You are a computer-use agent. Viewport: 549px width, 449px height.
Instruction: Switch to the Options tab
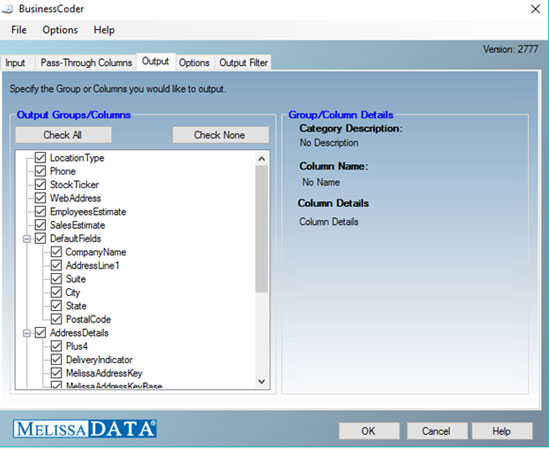(194, 63)
